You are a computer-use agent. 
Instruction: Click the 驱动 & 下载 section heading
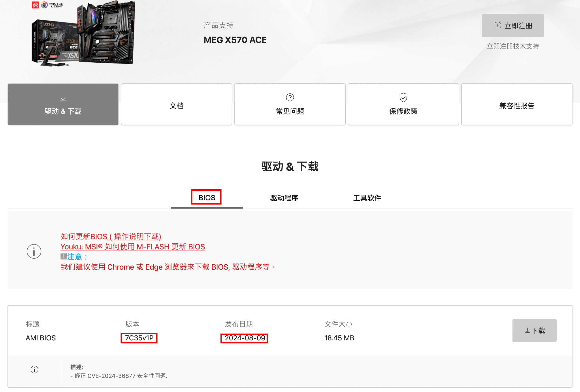(x=290, y=166)
